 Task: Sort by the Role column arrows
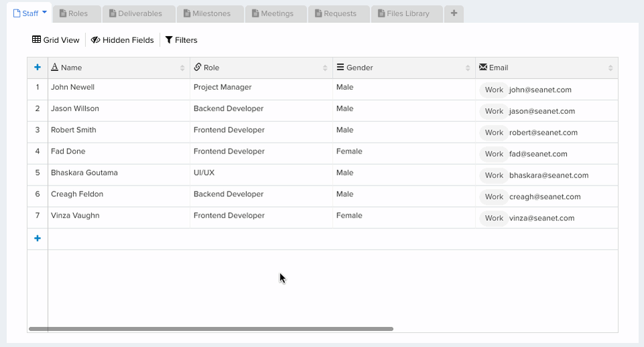[325, 68]
